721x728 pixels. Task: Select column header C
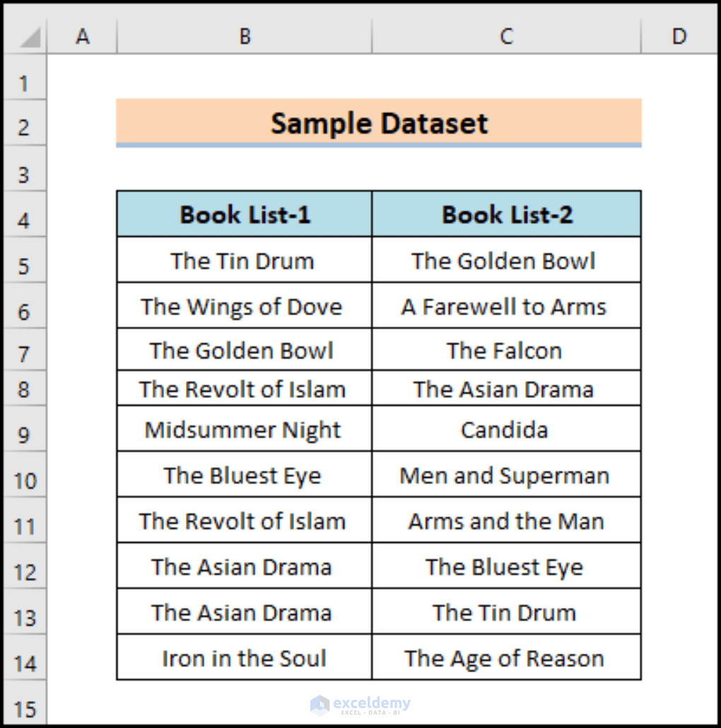click(505, 35)
